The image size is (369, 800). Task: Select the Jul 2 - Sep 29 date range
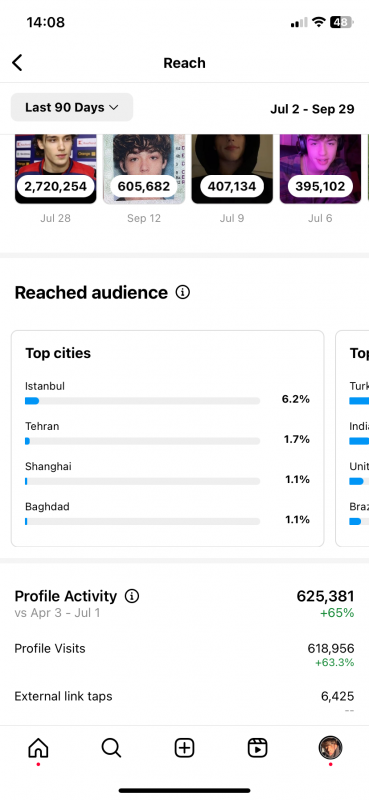tap(312, 109)
